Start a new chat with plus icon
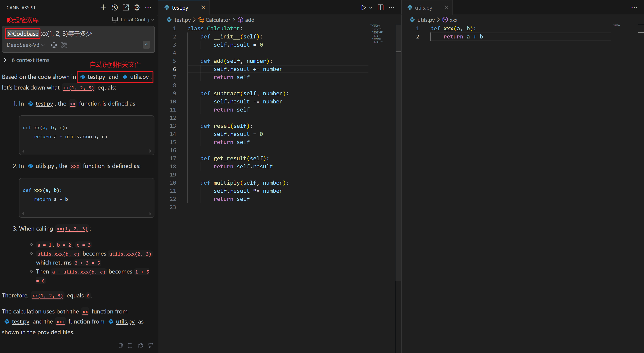This screenshot has height=353, width=644. click(x=103, y=7)
